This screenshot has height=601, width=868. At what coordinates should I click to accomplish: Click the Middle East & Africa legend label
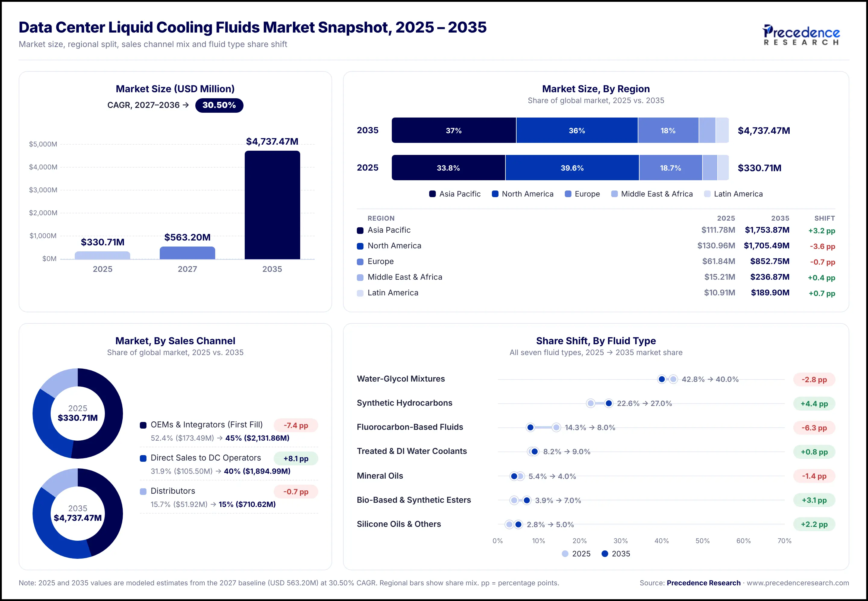pyautogui.click(x=657, y=194)
